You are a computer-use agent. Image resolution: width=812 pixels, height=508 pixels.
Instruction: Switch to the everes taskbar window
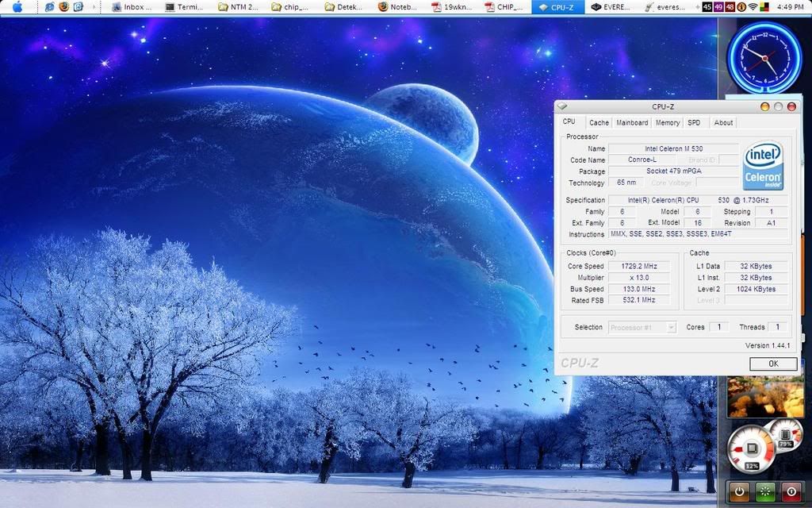665,7
